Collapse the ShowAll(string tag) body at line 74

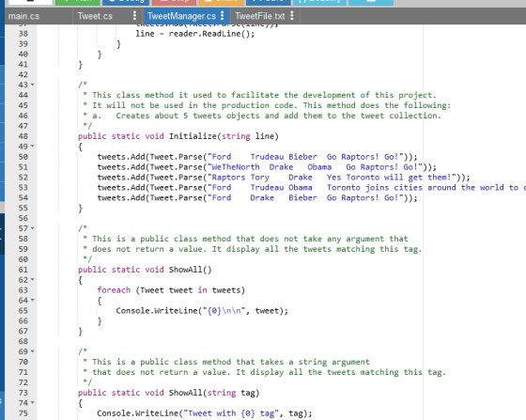click(33, 403)
